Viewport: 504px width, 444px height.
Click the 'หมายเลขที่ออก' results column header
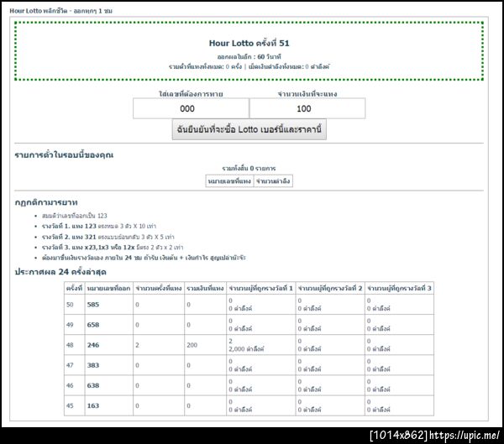(108, 288)
